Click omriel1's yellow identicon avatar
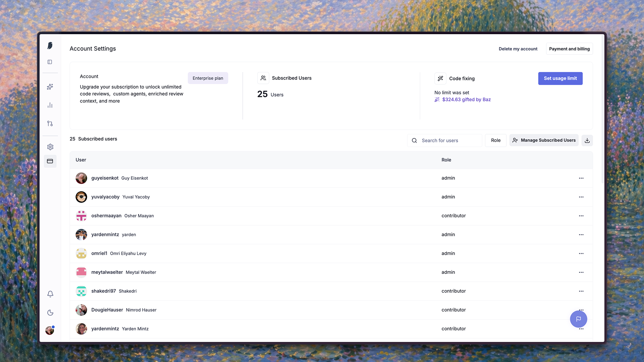The height and width of the screenshot is (362, 644). [x=81, y=254]
